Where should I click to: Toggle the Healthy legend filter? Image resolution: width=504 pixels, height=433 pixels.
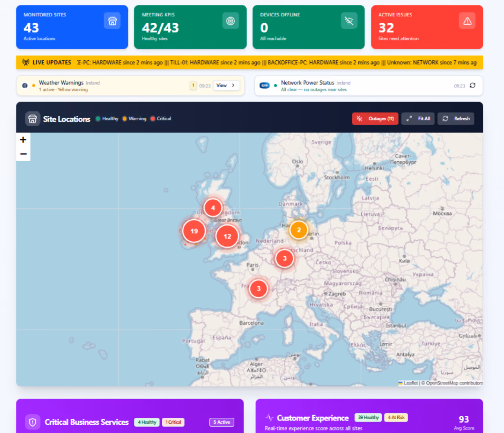(107, 118)
